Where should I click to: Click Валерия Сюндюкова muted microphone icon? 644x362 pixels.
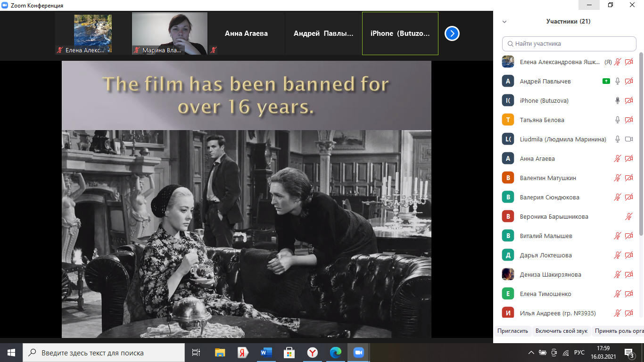[618, 197]
